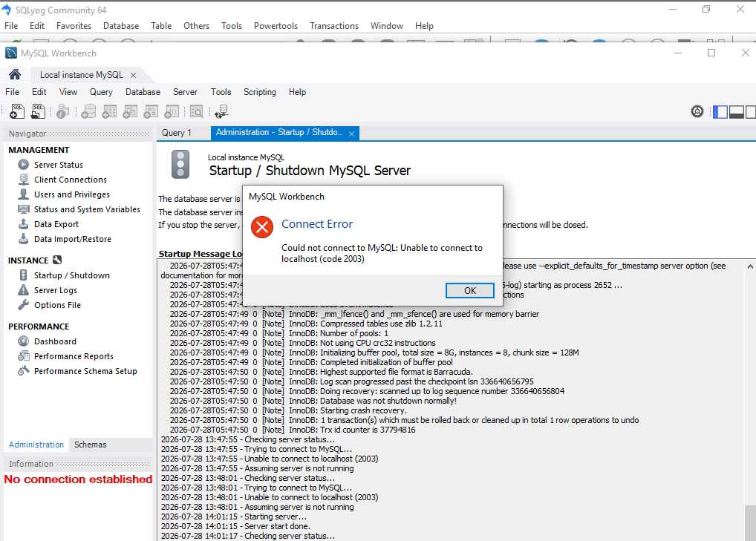Click log line 'Server start done.'

point(235,527)
